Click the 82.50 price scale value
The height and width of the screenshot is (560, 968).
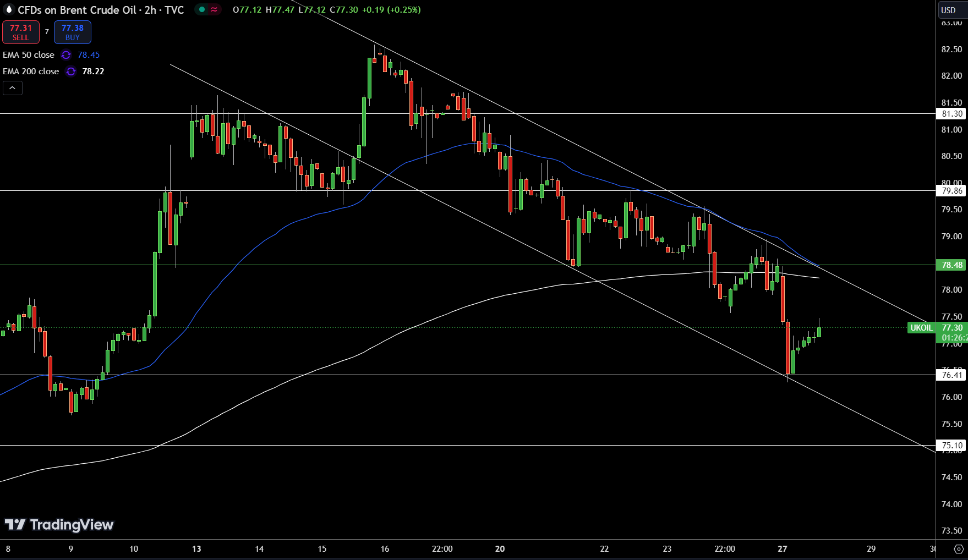coord(951,50)
